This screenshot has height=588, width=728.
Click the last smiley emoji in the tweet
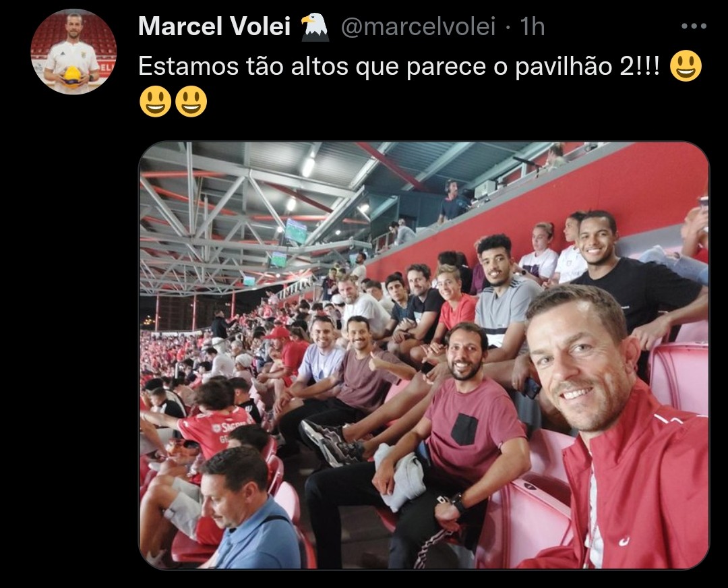(191, 101)
